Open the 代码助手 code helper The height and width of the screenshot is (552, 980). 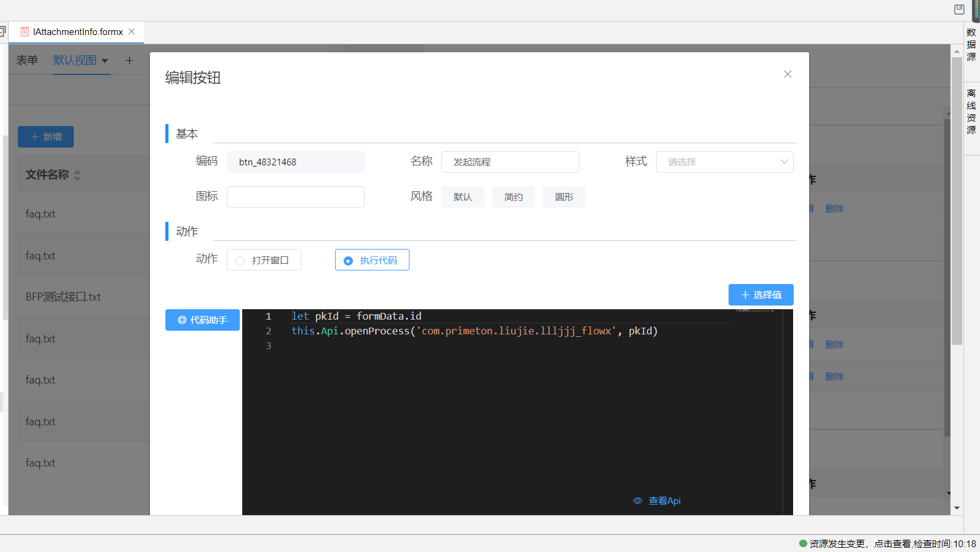[202, 320]
